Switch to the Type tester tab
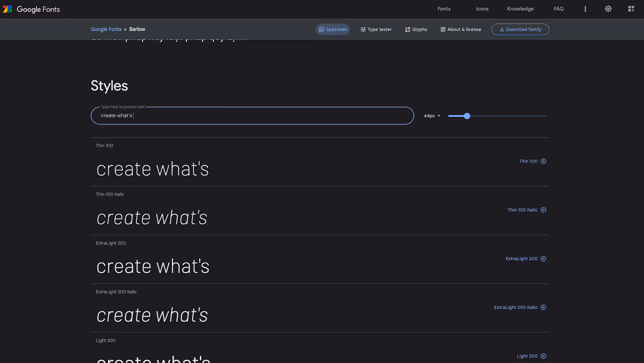This screenshot has width=644, height=363. pyautogui.click(x=376, y=30)
